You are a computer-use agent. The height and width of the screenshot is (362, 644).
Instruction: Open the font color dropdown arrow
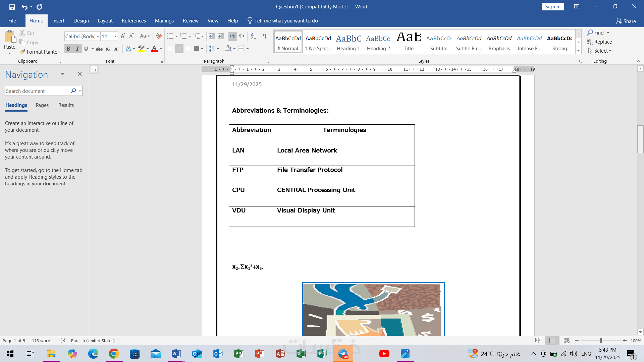161,49
